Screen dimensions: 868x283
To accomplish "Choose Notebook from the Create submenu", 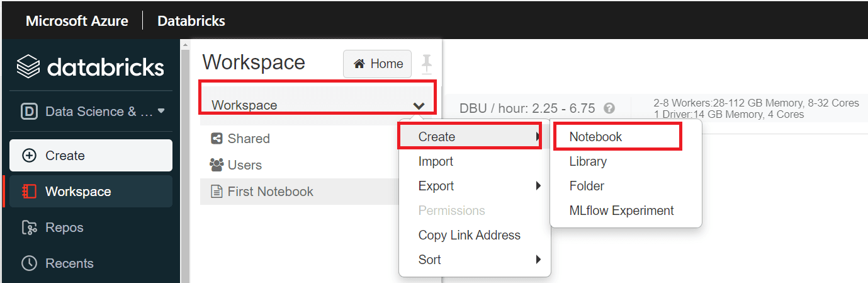I will pos(595,137).
